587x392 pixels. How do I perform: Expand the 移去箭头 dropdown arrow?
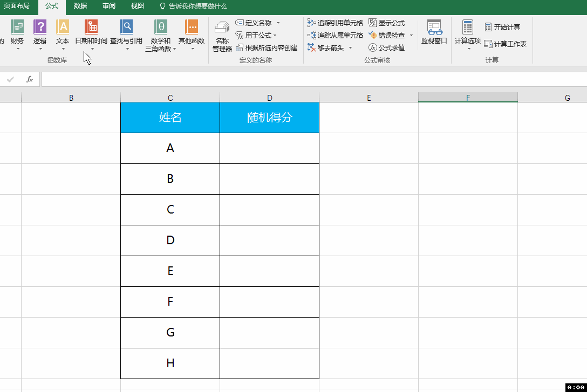point(350,47)
